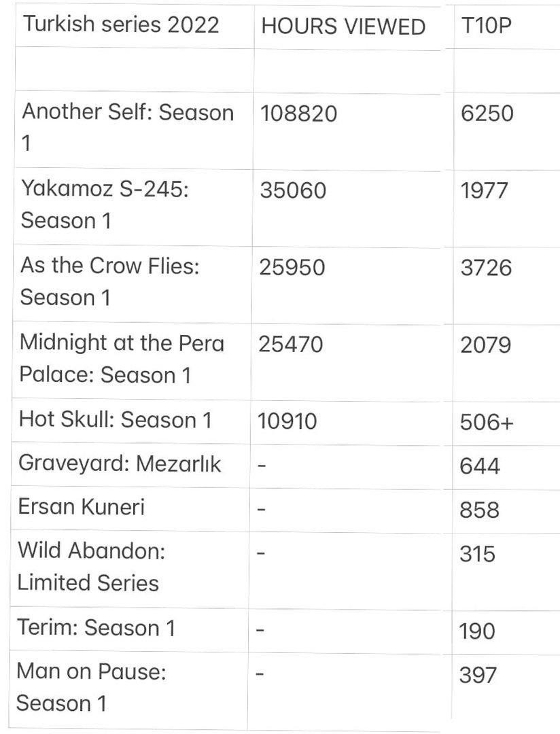Click the "Turkish series 2022" header cell

coord(121,25)
